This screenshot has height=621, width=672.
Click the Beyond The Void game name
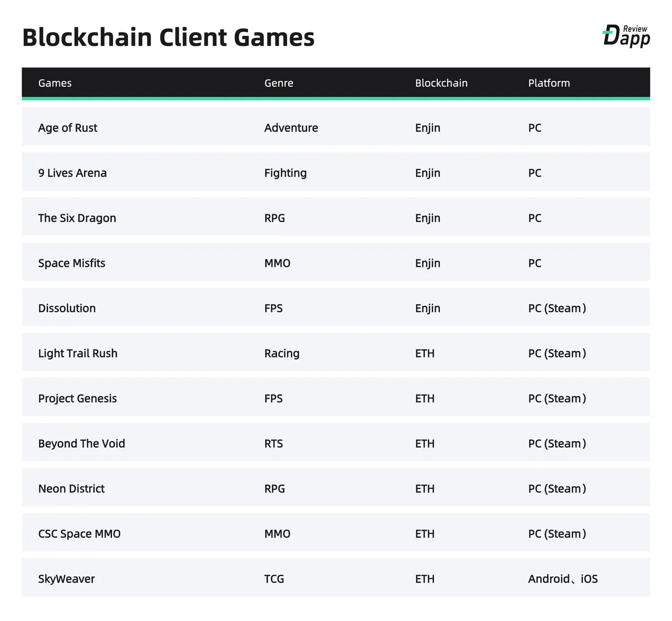click(81, 443)
